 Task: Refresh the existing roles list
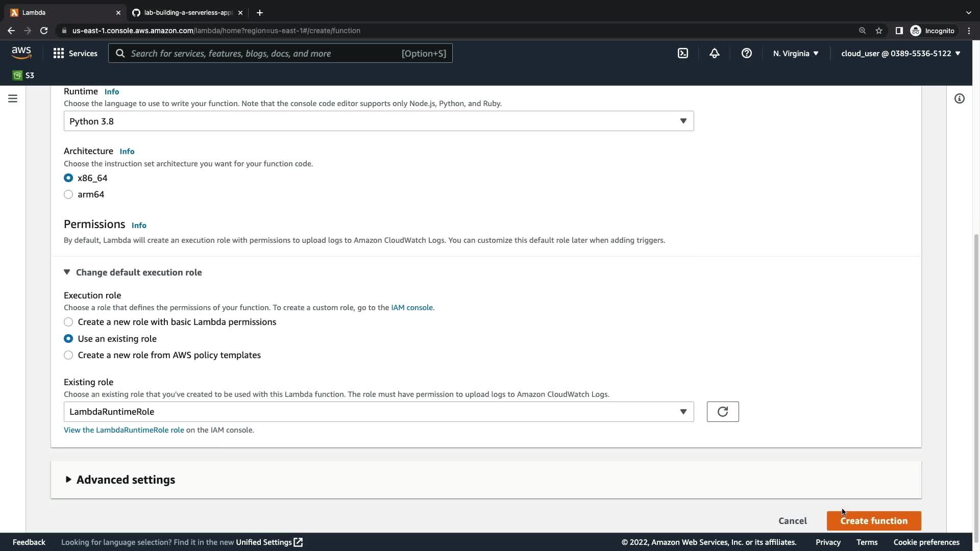[x=722, y=412]
